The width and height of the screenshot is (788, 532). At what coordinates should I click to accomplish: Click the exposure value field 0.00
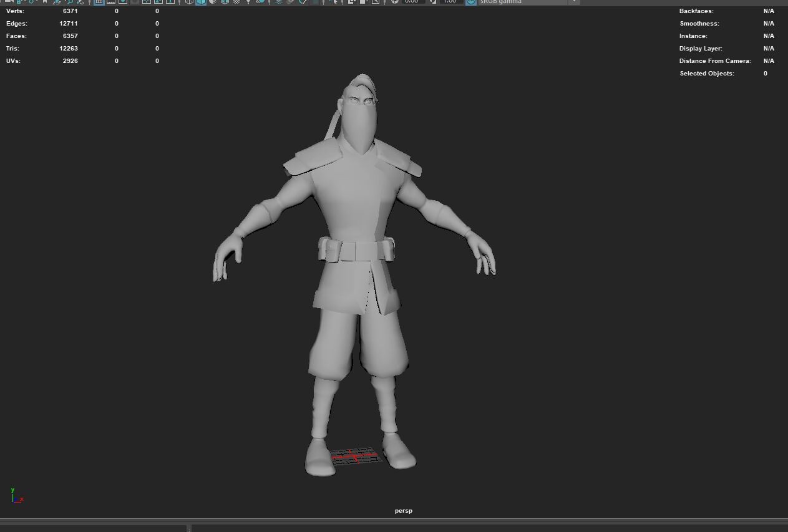(x=411, y=2)
